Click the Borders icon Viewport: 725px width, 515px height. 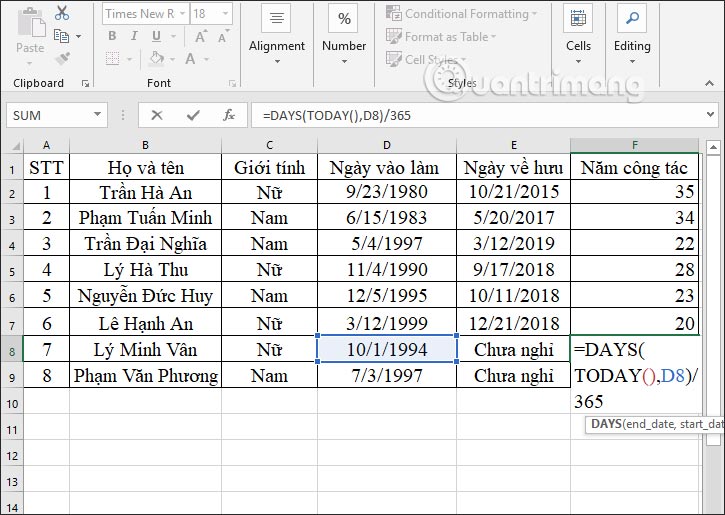click(112, 59)
